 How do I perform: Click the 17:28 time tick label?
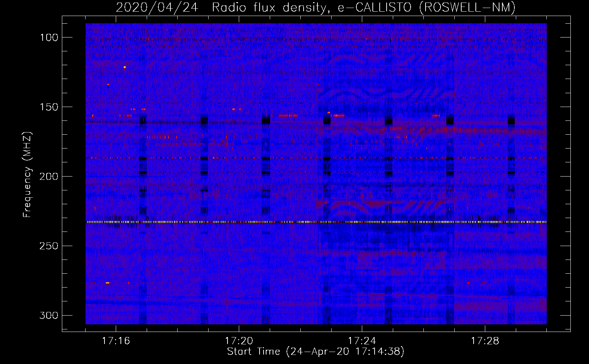coord(485,341)
